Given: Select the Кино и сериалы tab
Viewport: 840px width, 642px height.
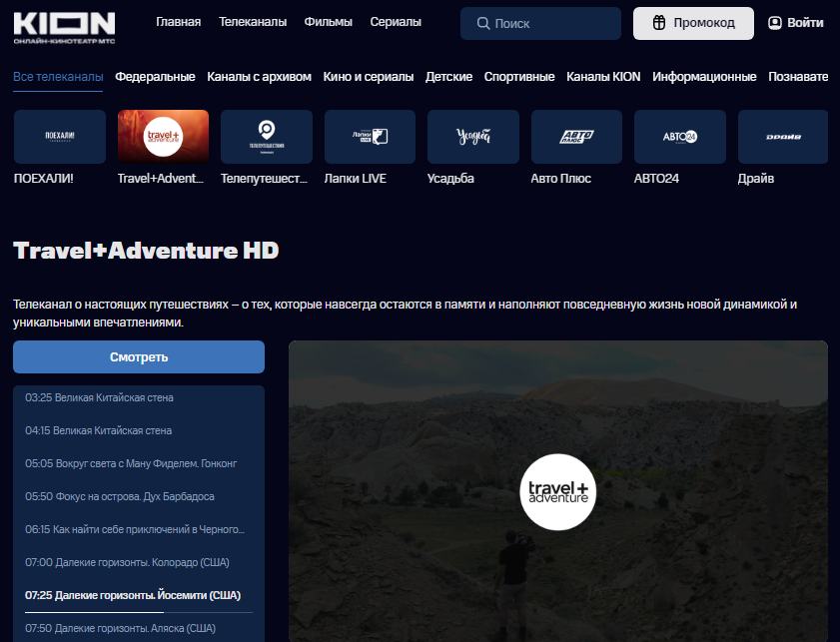Looking at the screenshot, I should click(368, 77).
